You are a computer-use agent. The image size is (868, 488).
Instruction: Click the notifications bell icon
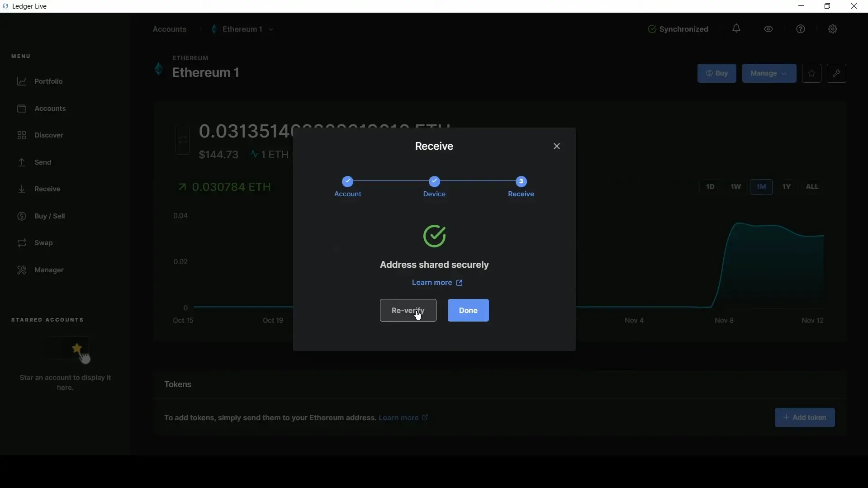(x=736, y=29)
